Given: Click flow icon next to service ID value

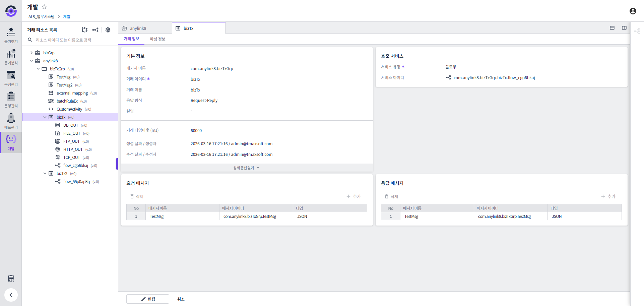Looking at the screenshot, I should (x=448, y=77).
